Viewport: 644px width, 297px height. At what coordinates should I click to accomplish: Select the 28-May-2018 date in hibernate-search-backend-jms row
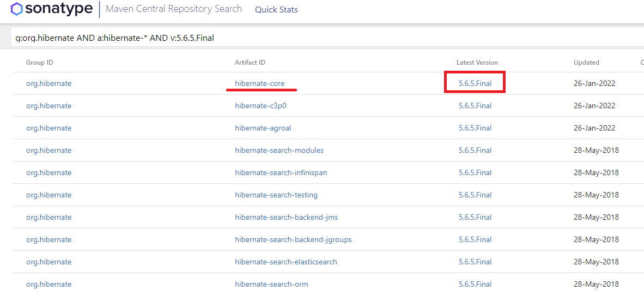pos(596,217)
